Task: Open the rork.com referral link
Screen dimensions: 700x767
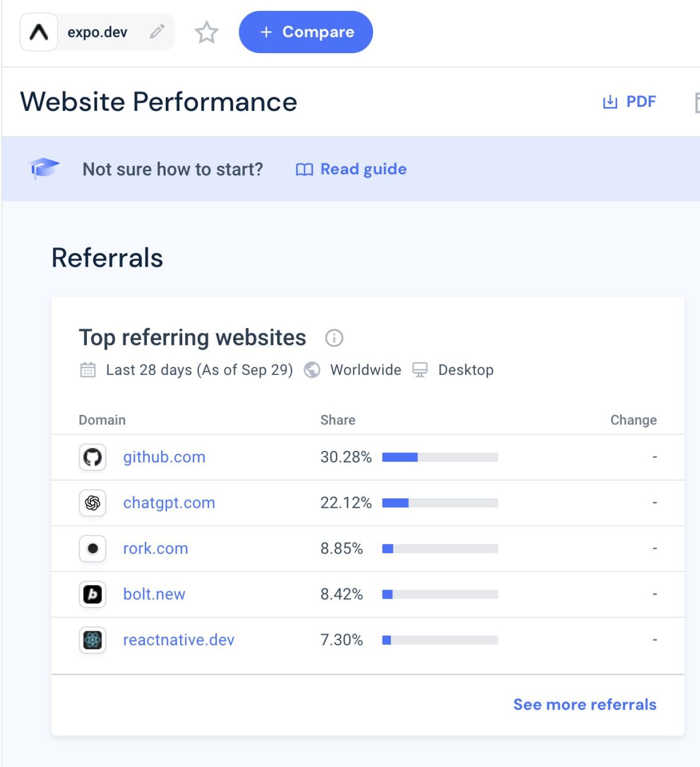Action: point(155,548)
